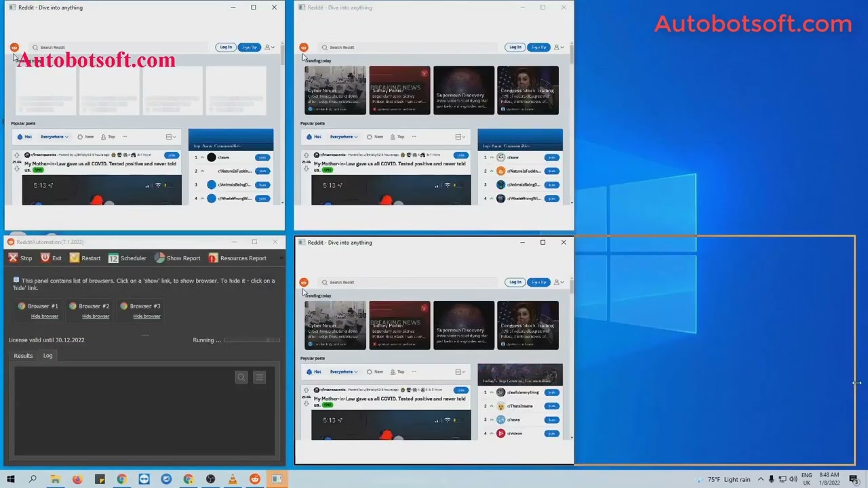Click Log In in the active Reddit window

pos(515,283)
